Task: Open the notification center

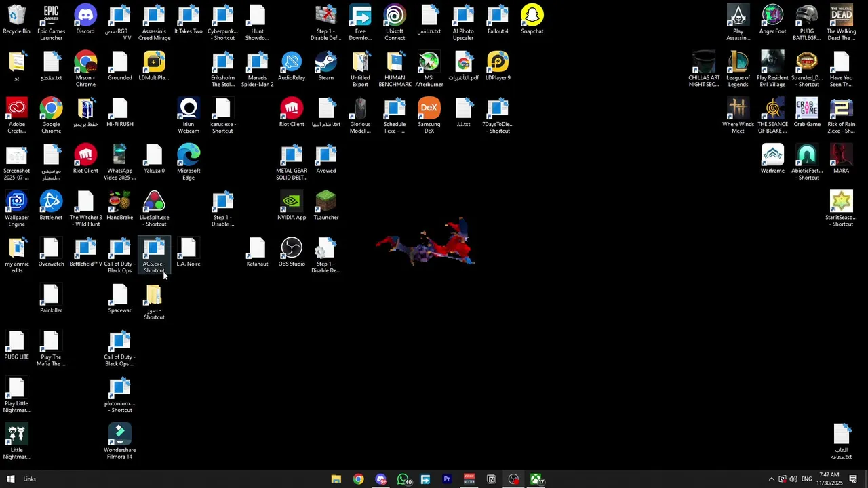Action: click(853, 479)
